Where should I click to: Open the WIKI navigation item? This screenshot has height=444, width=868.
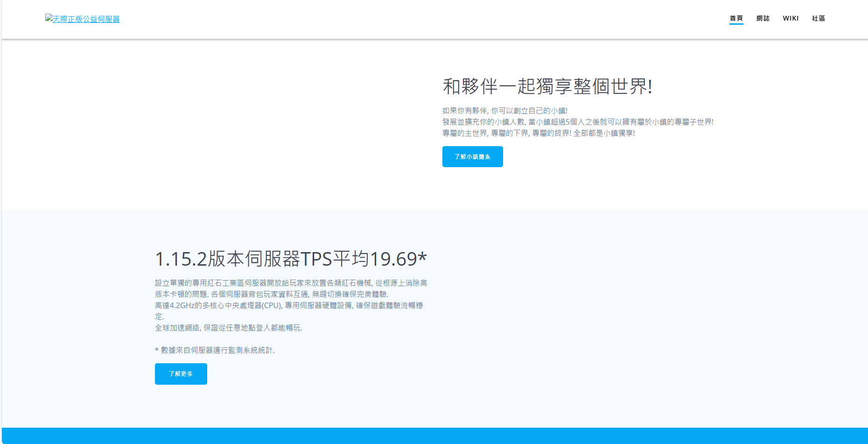click(x=791, y=18)
